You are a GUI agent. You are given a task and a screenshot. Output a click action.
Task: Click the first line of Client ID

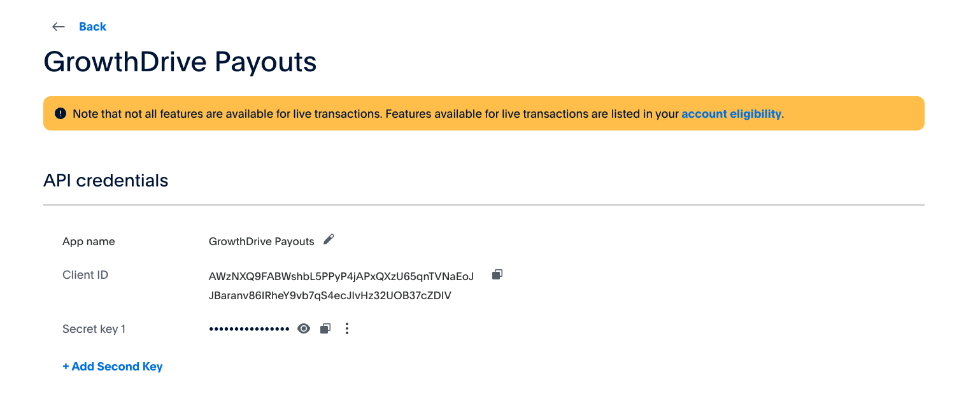[341, 276]
